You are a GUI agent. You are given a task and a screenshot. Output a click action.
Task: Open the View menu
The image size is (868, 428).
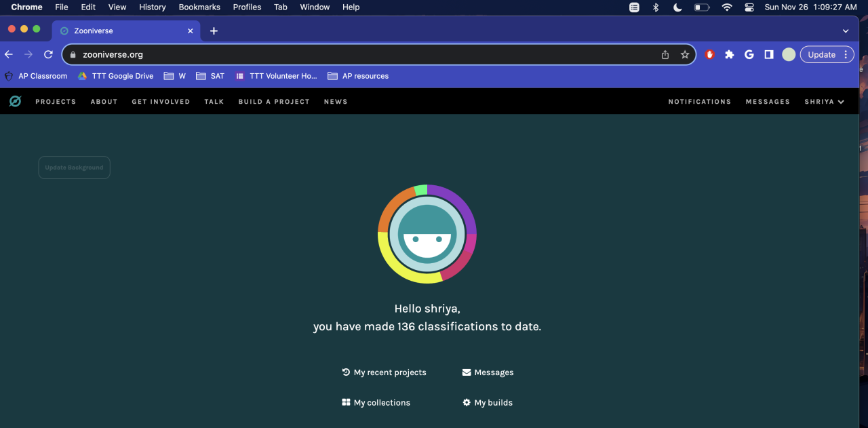point(117,7)
